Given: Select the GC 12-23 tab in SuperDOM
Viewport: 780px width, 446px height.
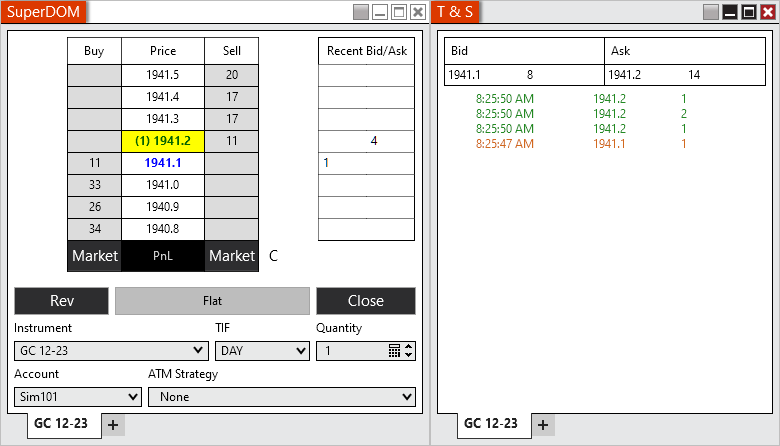Looking at the screenshot, I should click(60, 424).
